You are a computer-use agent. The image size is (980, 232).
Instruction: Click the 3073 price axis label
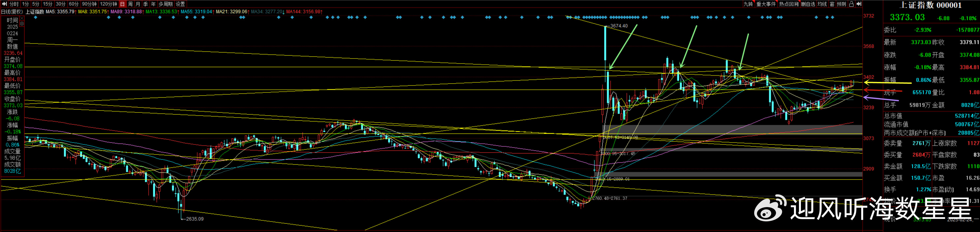tap(869, 138)
